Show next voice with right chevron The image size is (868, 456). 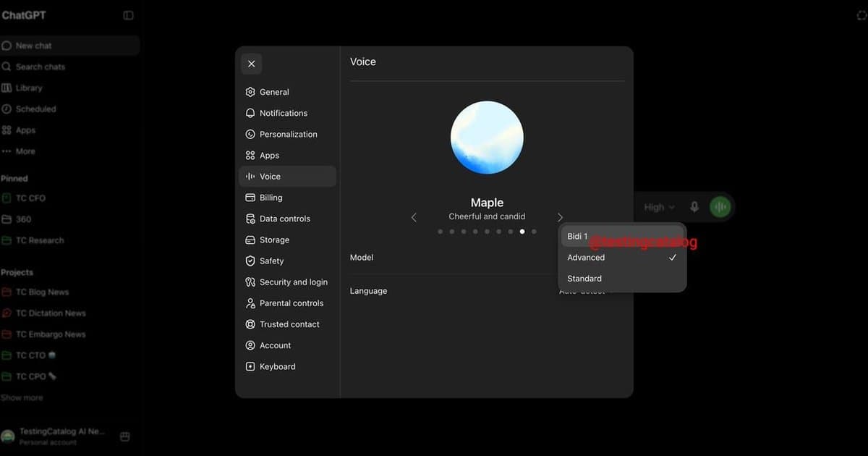[560, 217]
